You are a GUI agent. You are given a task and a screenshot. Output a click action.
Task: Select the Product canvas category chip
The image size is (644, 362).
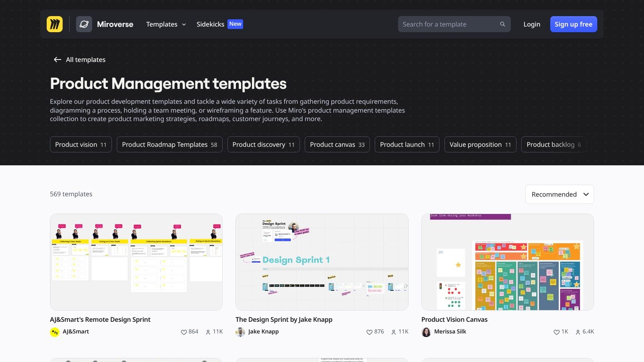point(337,144)
